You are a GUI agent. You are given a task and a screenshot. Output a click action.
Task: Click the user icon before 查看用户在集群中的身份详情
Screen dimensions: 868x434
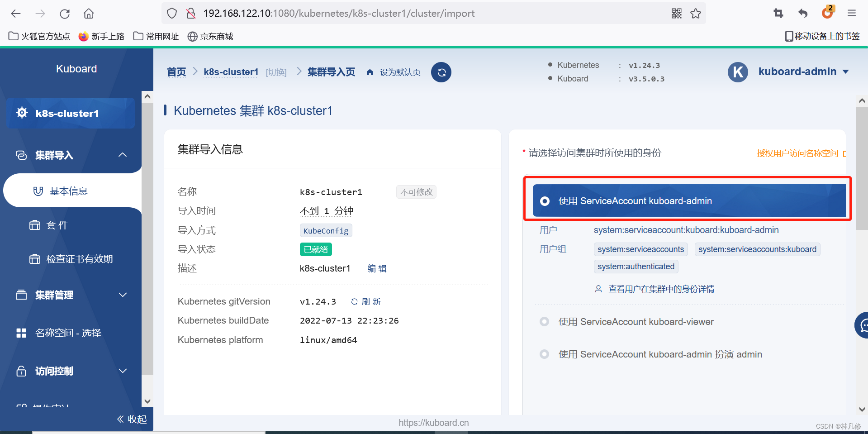point(598,289)
